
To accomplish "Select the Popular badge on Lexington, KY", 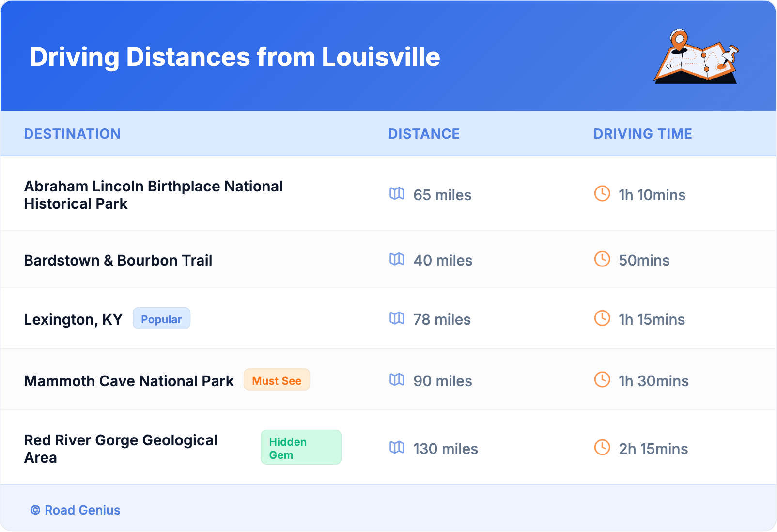I will coord(161,319).
